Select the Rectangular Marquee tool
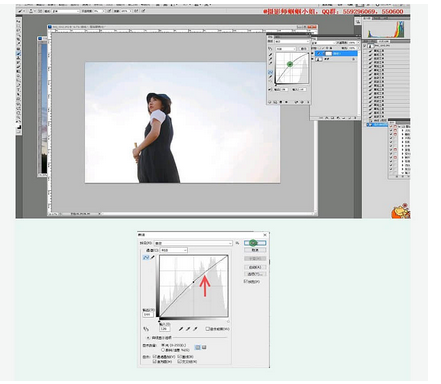441x384 pixels. (18, 26)
